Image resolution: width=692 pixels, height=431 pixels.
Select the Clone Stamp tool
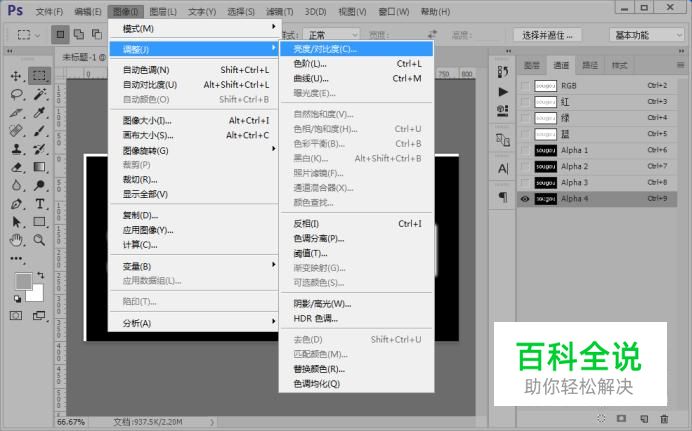16,149
